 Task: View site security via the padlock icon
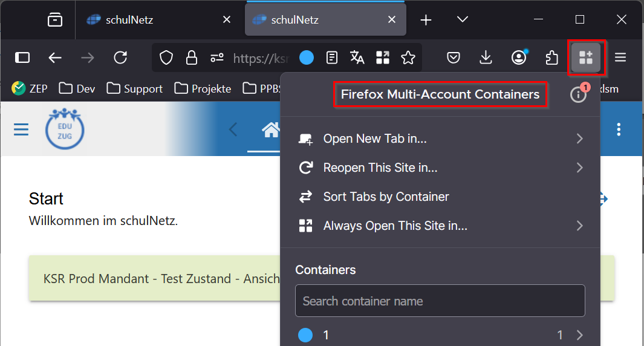tap(192, 57)
